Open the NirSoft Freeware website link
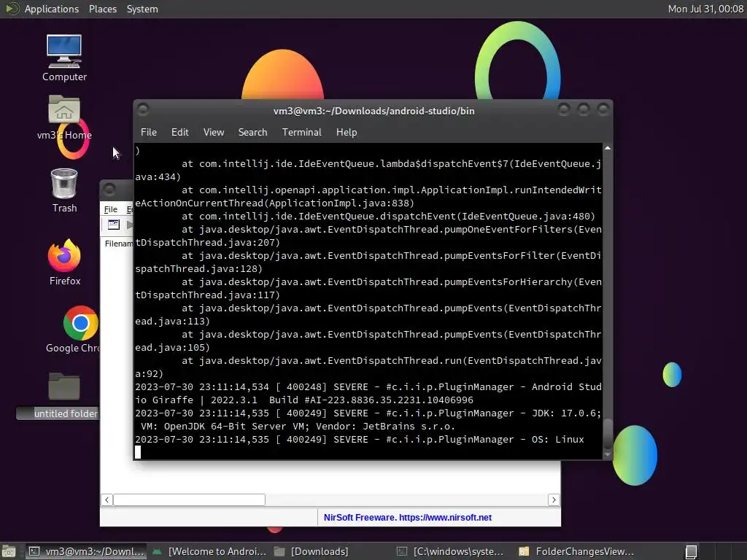This screenshot has width=747, height=560. pyautogui.click(x=407, y=518)
